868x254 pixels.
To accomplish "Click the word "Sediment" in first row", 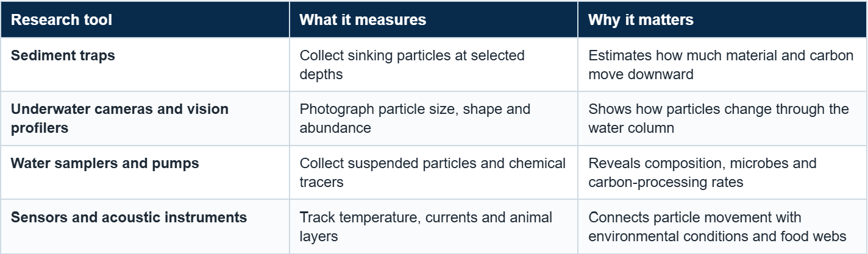I will pos(40,55).
